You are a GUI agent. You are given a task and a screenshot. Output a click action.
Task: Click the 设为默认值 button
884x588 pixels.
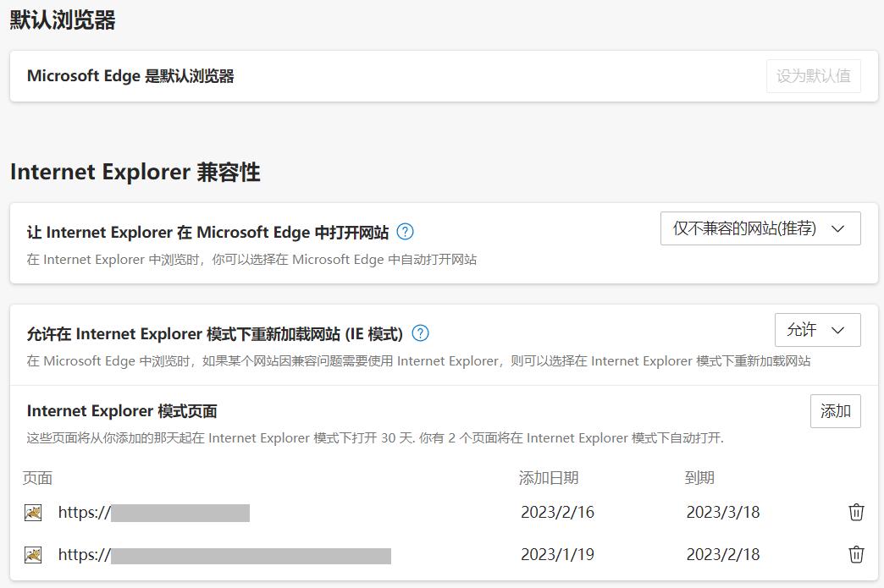point(813,75)
